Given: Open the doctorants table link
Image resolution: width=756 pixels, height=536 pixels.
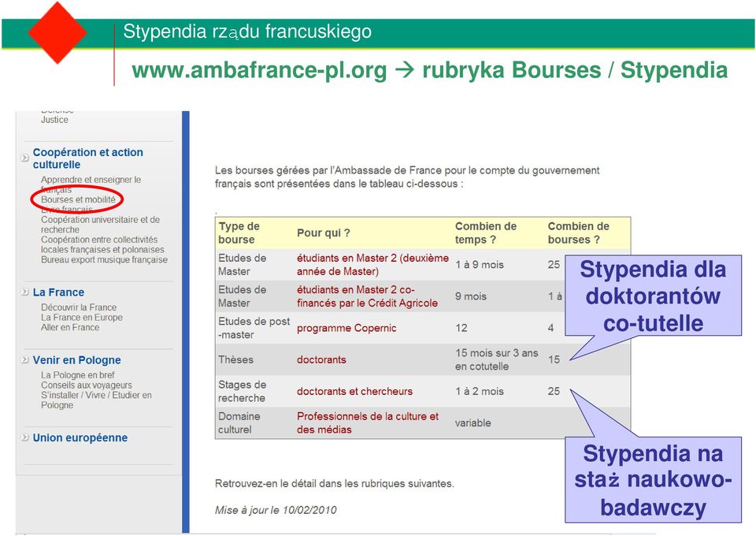Looking at the screenshot, I should 321,359.
